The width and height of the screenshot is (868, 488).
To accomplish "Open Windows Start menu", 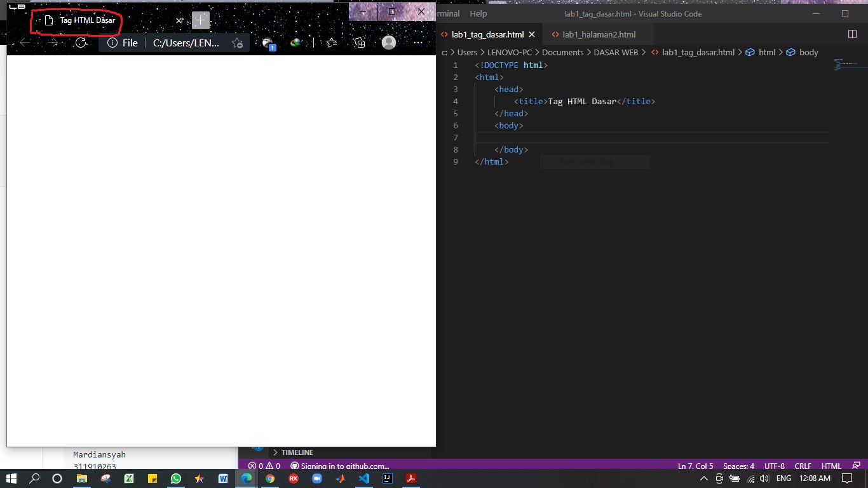I will click(x=11, y=478).
